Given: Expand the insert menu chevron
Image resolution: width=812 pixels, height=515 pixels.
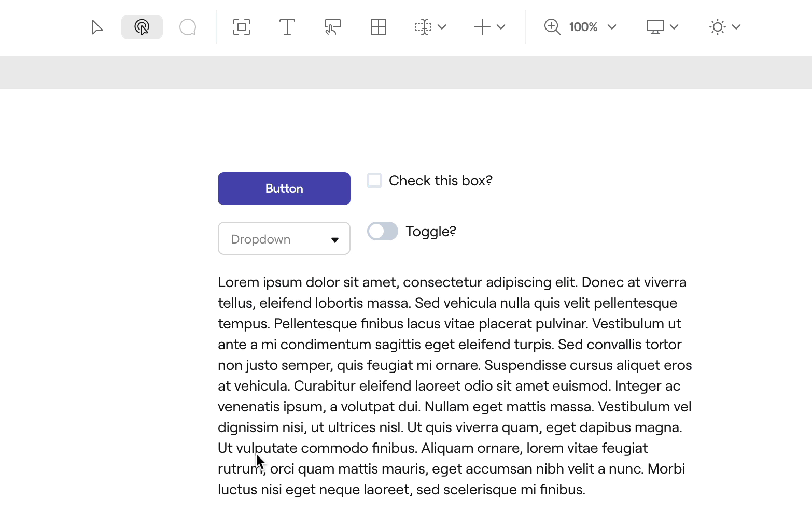Looking at the screenshot, I should click(x=501, y=27).
